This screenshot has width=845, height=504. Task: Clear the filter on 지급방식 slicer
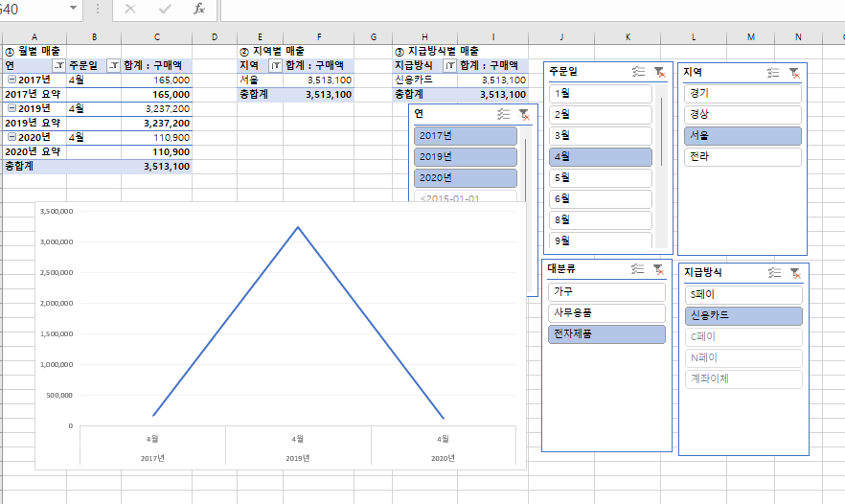pyautogui.click(x=793, y=272)
